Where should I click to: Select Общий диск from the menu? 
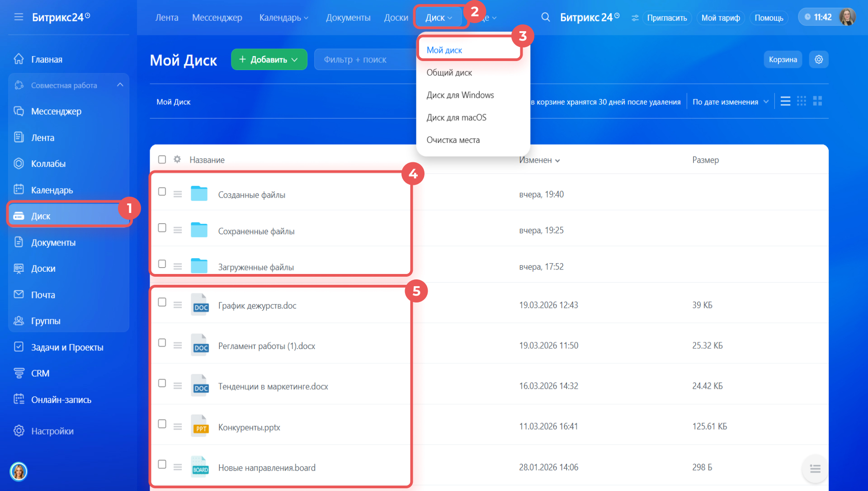pyautogui.click(x=449, y=72)
